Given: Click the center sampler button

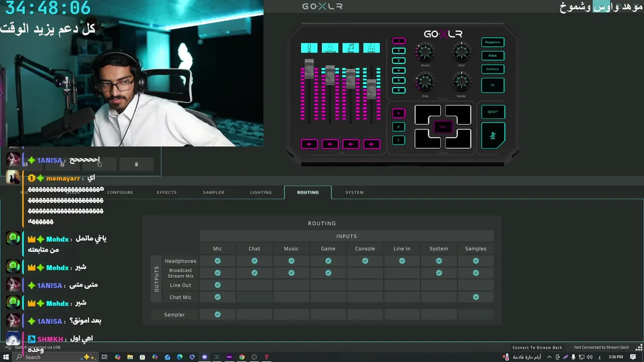Looking at the screenshot, I should click(x=443, y=127).
